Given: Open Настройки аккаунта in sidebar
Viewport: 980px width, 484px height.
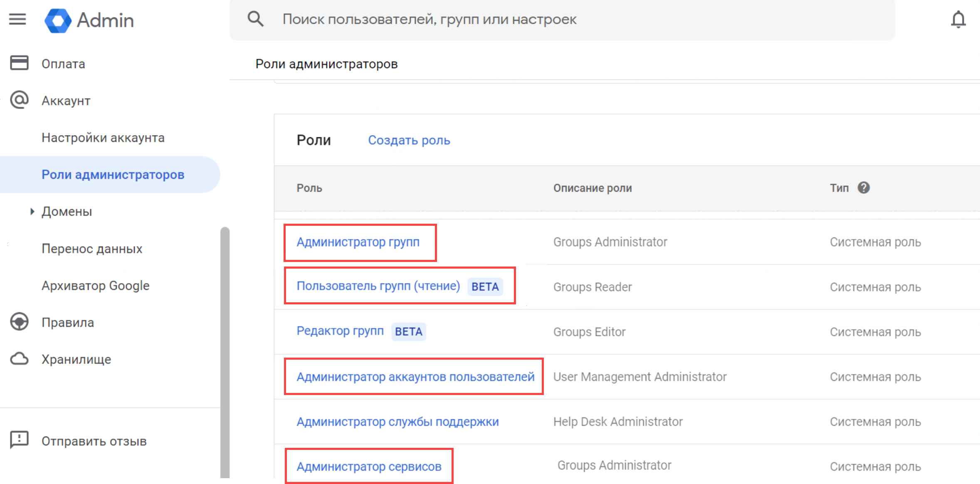Looking at the screenshot, I should point(103,138).
